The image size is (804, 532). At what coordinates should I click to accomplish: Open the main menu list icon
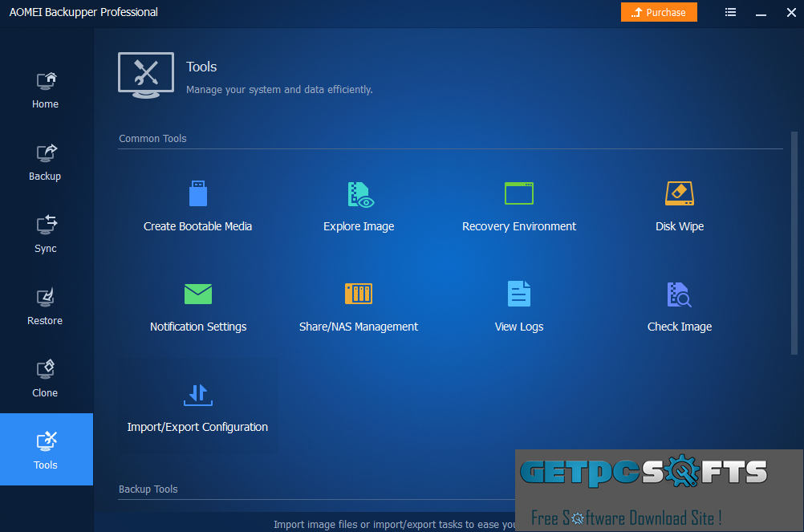(731, 12)
